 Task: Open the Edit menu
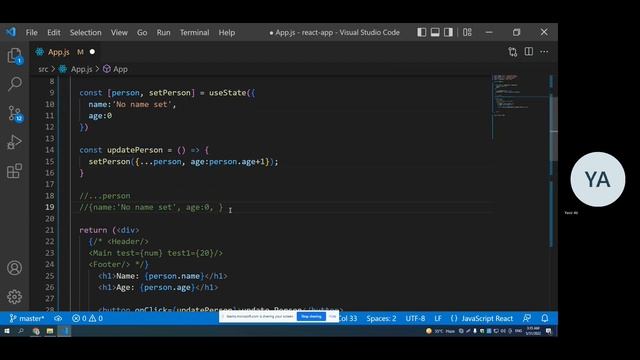coord(53,33)
